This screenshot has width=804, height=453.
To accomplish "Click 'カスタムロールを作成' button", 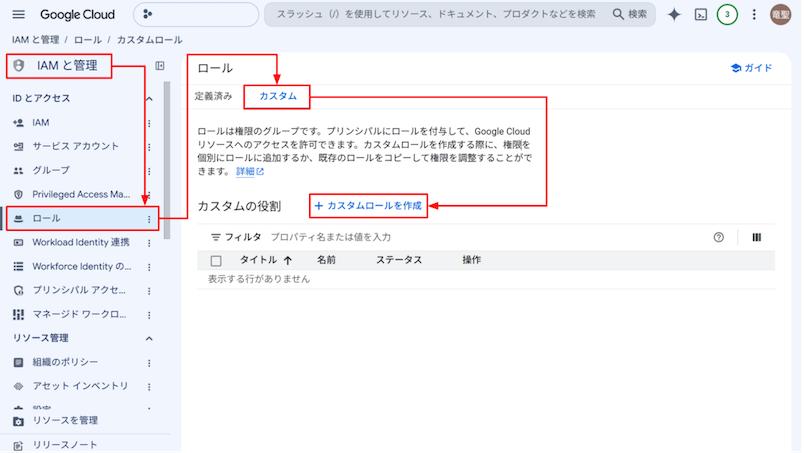I will click(368, 206).
